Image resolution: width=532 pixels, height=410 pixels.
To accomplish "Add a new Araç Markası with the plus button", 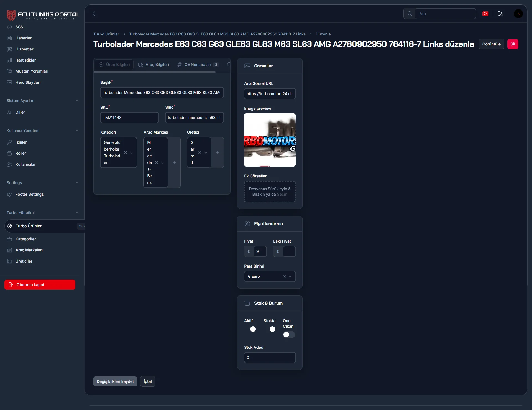I will [x=174, y=162].
